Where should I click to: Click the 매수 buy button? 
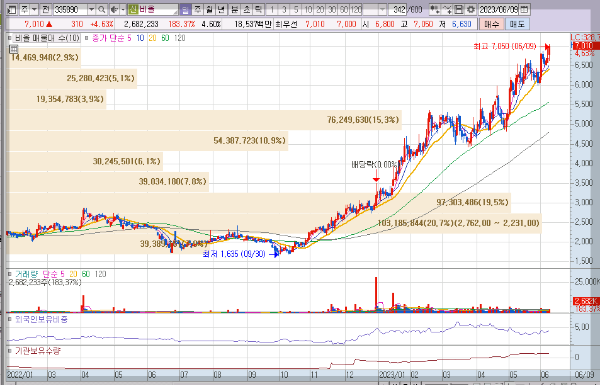(491, 24)
